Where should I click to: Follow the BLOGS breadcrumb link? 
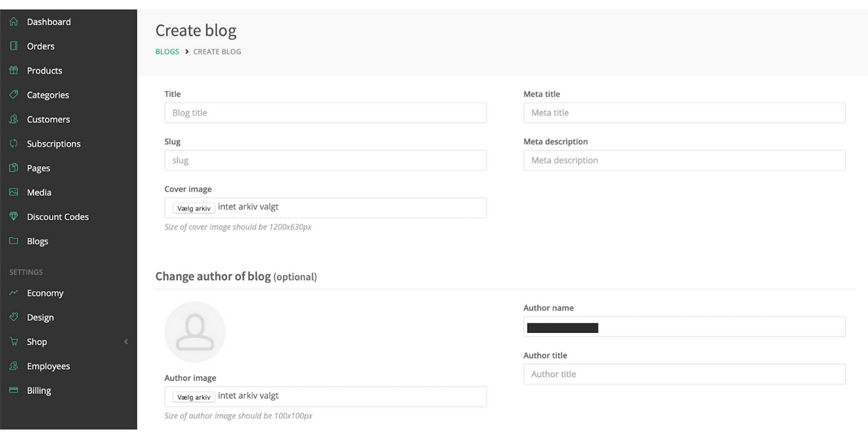click(x=167, y=52)
